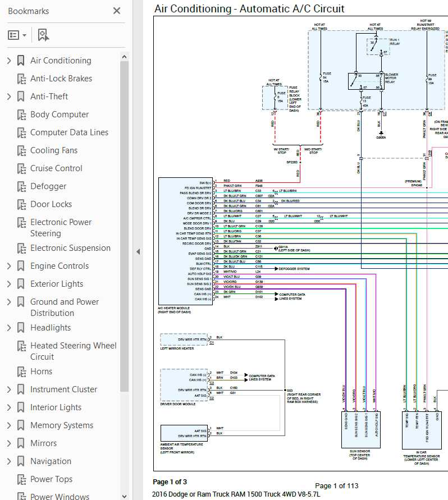Open the bookmarks options dropdown menu
This screenshot has width=448, height=500.
tap(17, 35)
